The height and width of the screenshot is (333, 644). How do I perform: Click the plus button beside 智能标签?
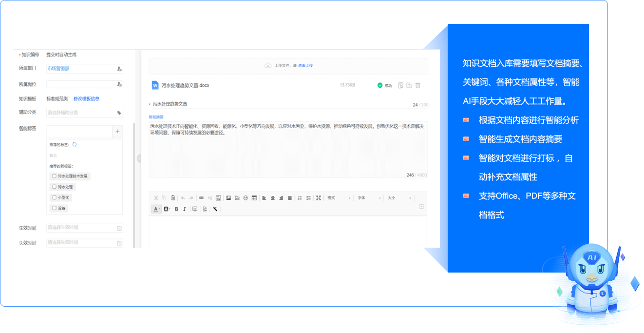[x=117, y=132]
